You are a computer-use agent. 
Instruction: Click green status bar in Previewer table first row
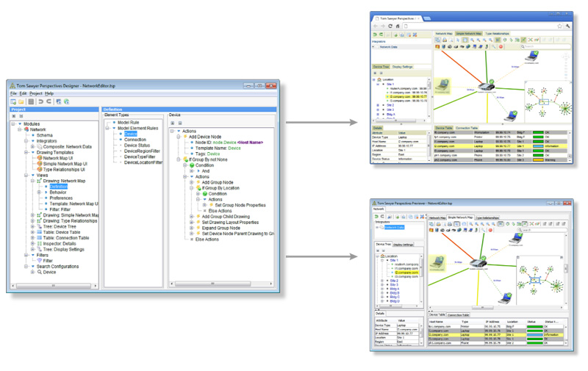click(x=534, y=327)
